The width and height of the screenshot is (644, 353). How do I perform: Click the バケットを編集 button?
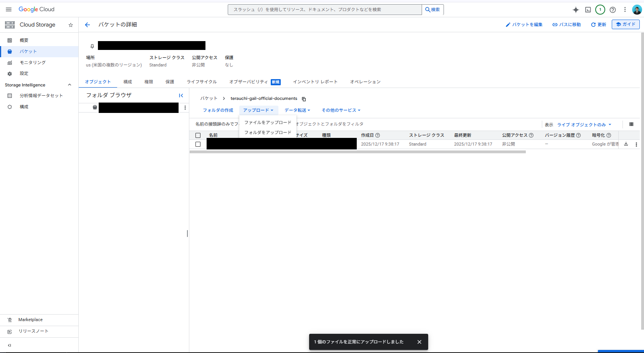(524, 25)
